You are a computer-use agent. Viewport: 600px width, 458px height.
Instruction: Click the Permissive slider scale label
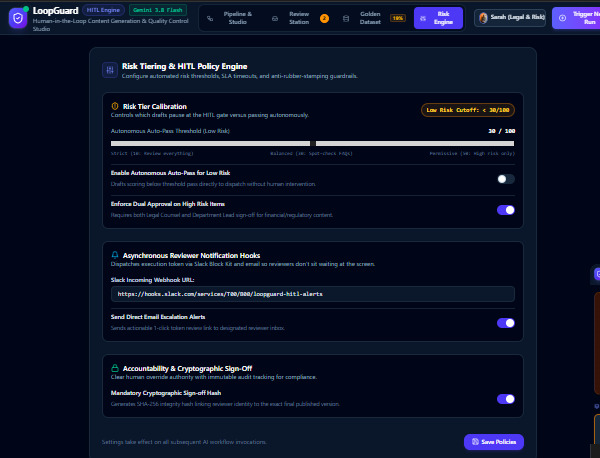click(472, 153)
